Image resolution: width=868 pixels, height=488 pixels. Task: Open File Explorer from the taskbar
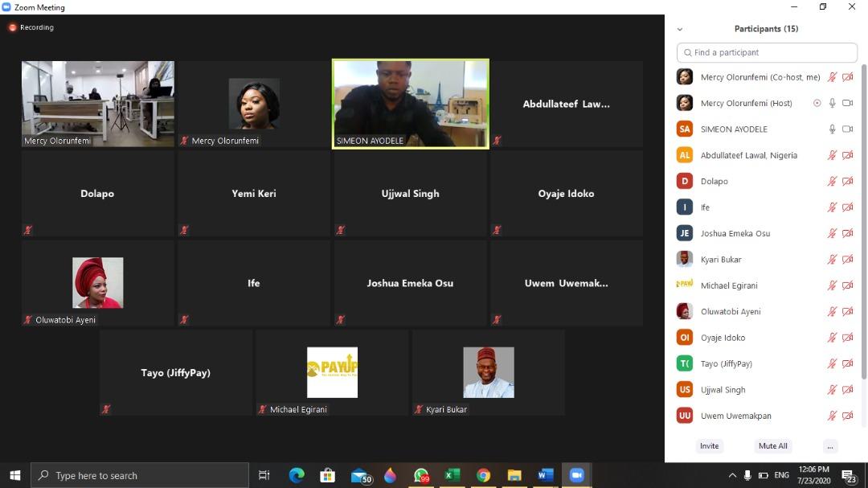point(514,475)
